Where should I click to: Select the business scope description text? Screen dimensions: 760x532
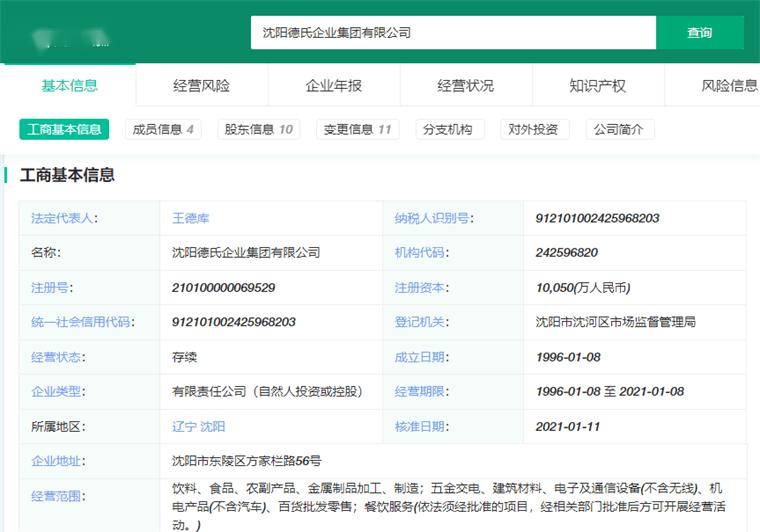coord(449,506)
